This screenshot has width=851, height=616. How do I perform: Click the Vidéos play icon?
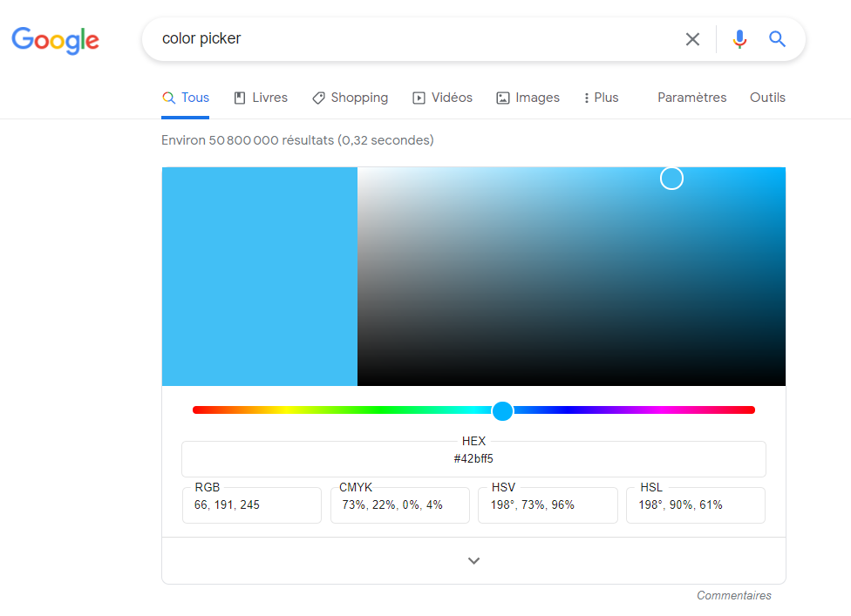tap(418, 97)
